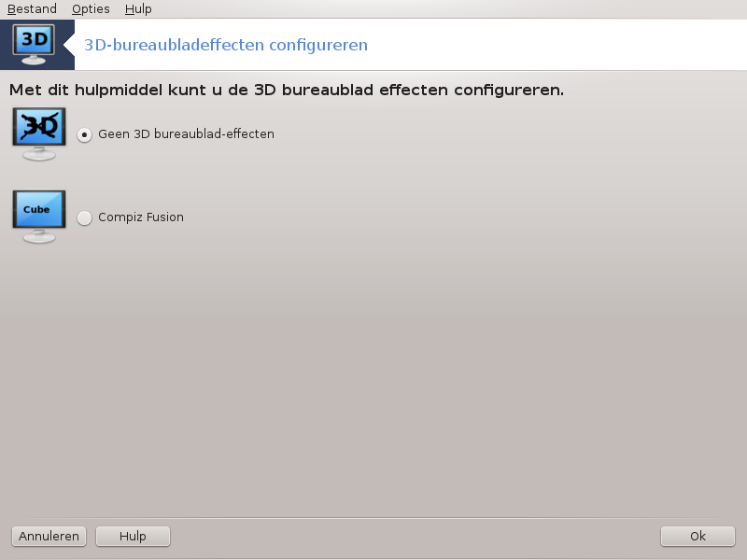Click the 'Compiz Fusion' label text
The height and width of the screenshot is (560, 747).
[x=141, y=217]
